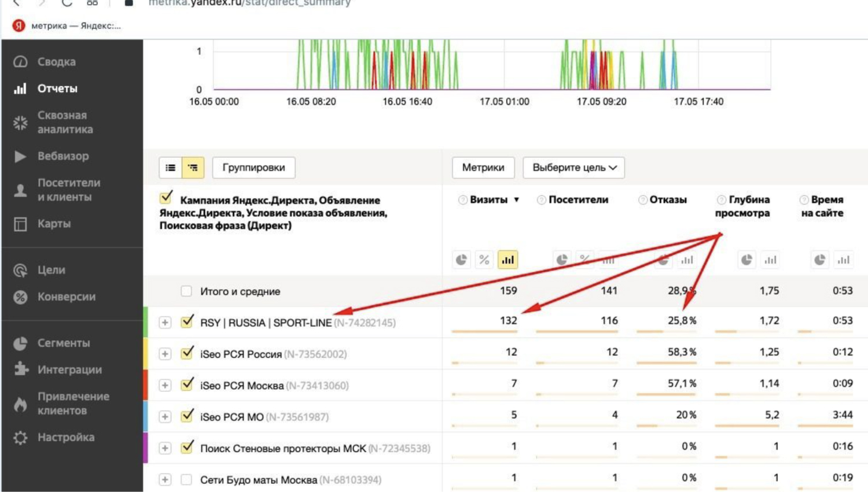
Task: Expand the iSeo РСЯ МО campaign row
Action: 165,417
